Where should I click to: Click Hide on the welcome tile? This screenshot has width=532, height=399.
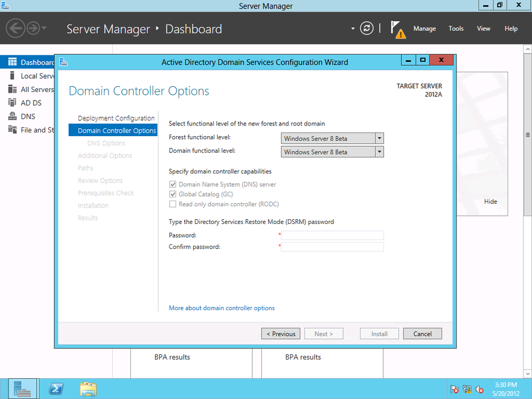[x=491, y=201]
